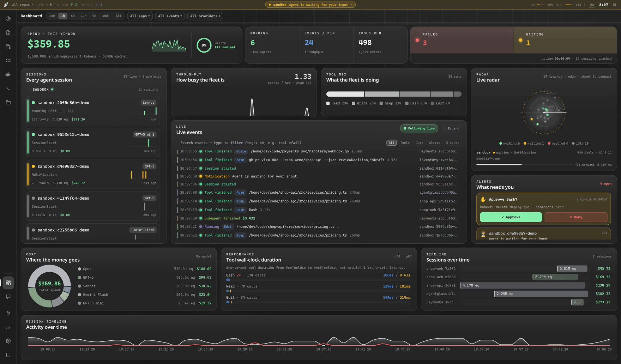Toggle Following live in Live events
Screen dimensions: 621x364
pyautogui.click(x=419, y=128)
